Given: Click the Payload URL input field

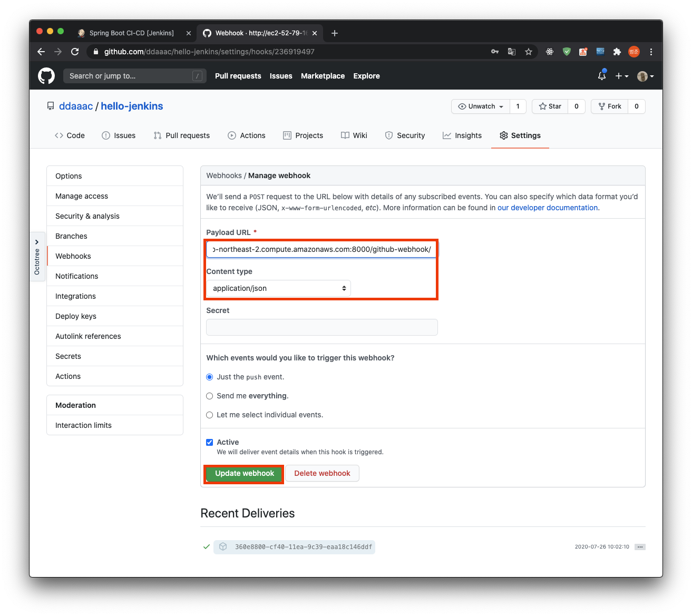Looking at the screenshot, I should coord(321,249).
